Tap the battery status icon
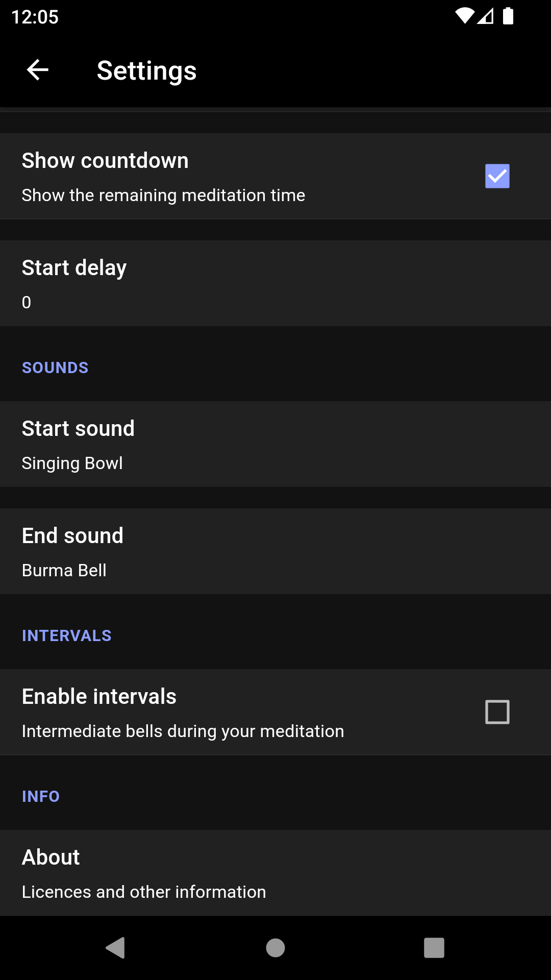 pos(508,16)
